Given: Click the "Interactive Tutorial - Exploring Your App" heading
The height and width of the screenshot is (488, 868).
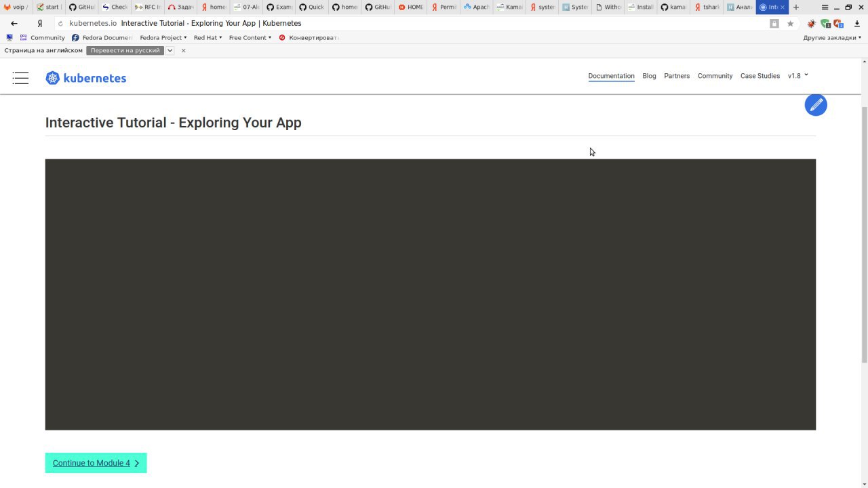Looking at the screenshot, I should 173,123.
